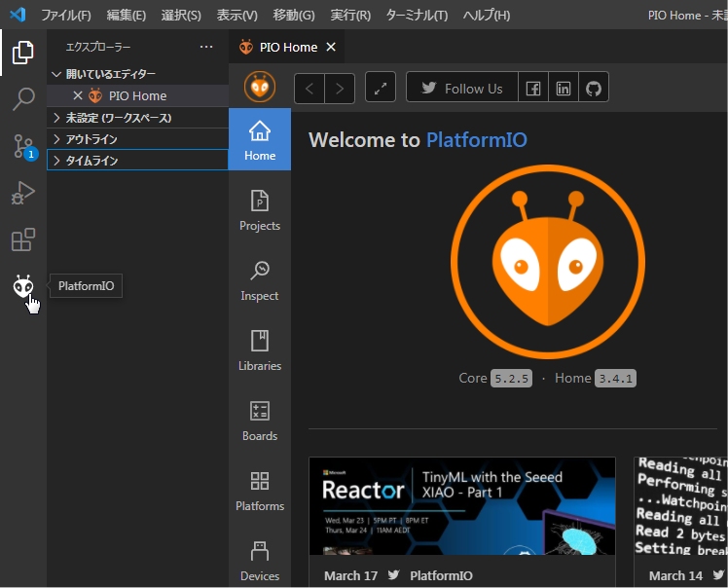Open Inspect in PIO sidebar
The image size is (728, 588).
[x=260, y=280]
